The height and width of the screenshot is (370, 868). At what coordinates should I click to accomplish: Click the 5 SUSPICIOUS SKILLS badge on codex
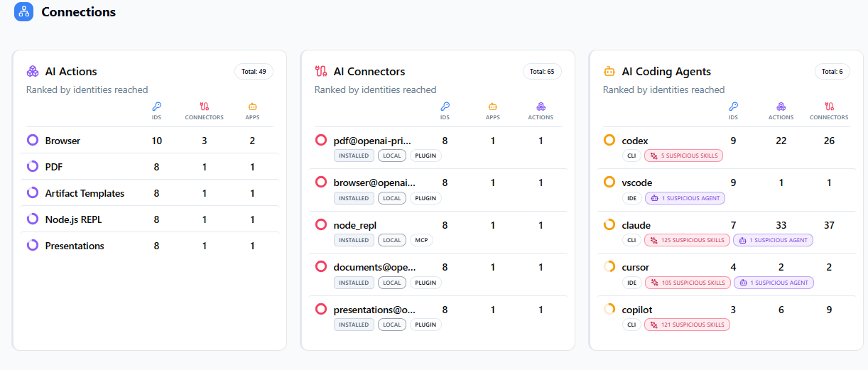point(683,156)
